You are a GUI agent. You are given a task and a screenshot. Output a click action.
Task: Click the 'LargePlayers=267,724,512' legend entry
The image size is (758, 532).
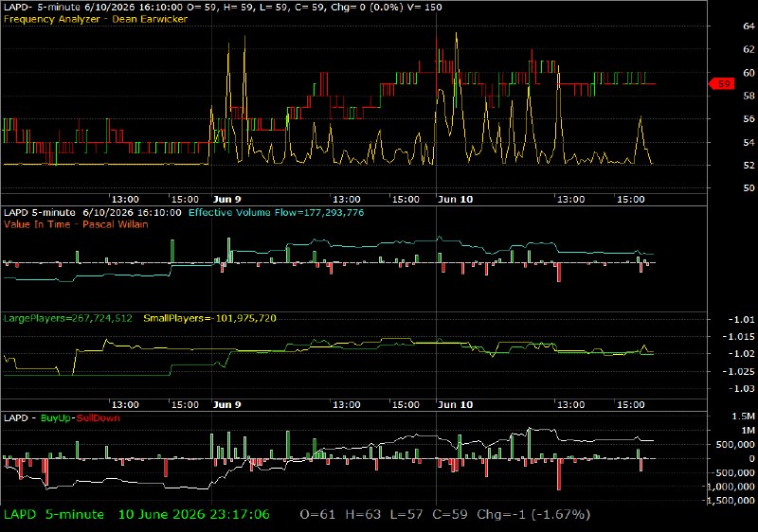tap(67, 318)
